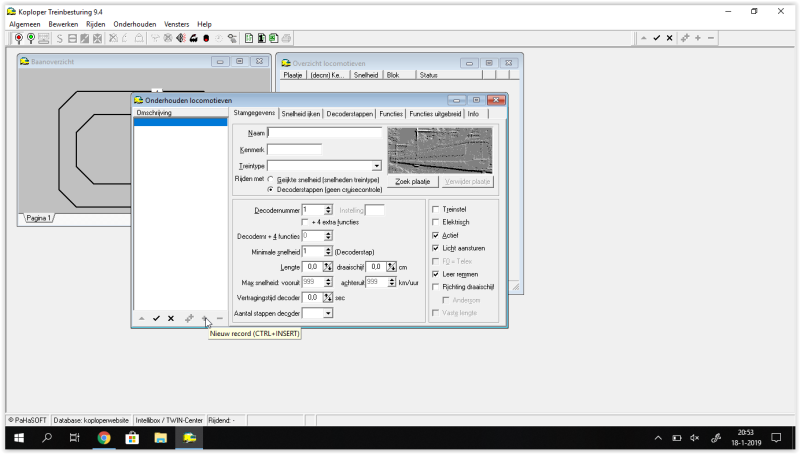Image resolution: width=800 pixels, height=454 pixels.
Task: Click the red signal light toolbar icon
Action: pos(19,38)
